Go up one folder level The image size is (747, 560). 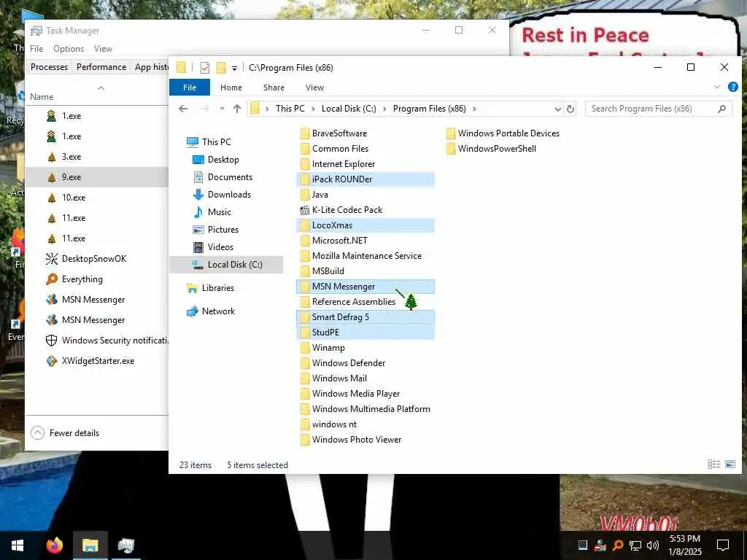[237, 109]
